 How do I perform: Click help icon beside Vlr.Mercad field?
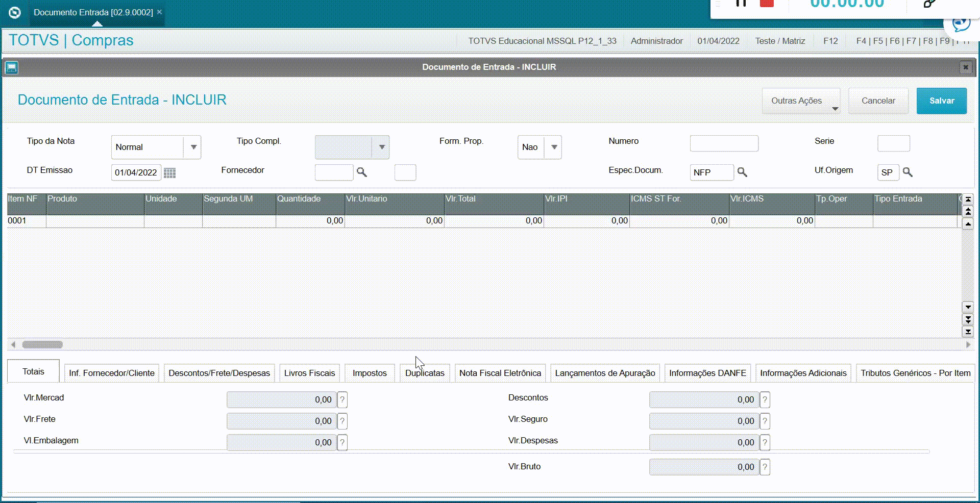(x=342, y=400)
